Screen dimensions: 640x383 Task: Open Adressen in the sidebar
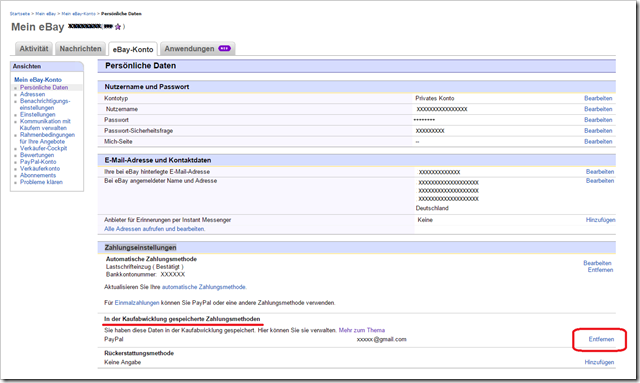point(32,94)
